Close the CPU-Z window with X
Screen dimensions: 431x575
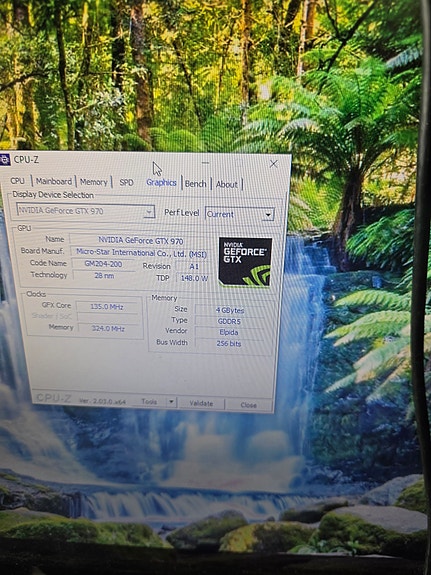click(273, 164)
